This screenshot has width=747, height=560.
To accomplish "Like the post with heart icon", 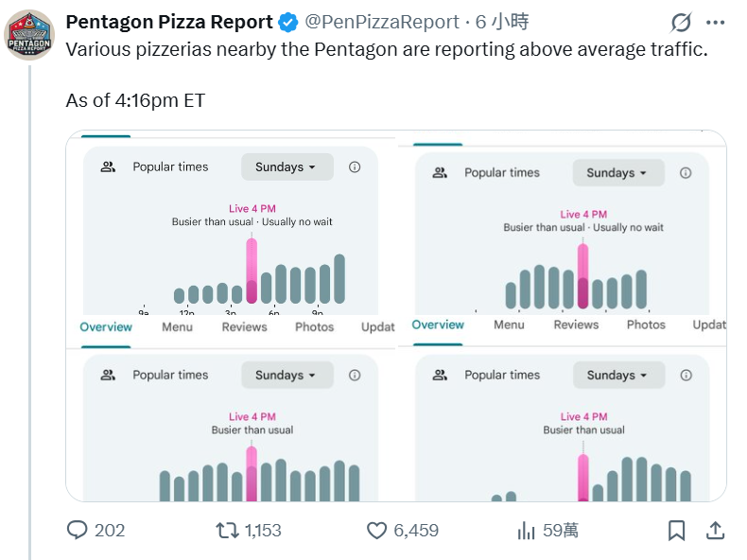I will point(377,531).
